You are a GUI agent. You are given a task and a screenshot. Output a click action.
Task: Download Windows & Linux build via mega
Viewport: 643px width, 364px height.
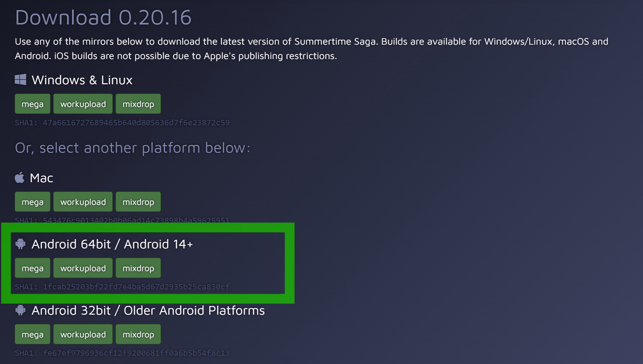click(x=32, y=104)
